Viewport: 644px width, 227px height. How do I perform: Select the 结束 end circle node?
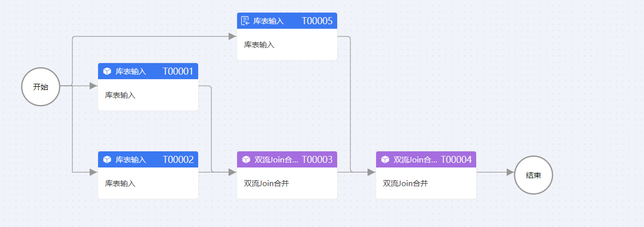[x=533, y=175]
